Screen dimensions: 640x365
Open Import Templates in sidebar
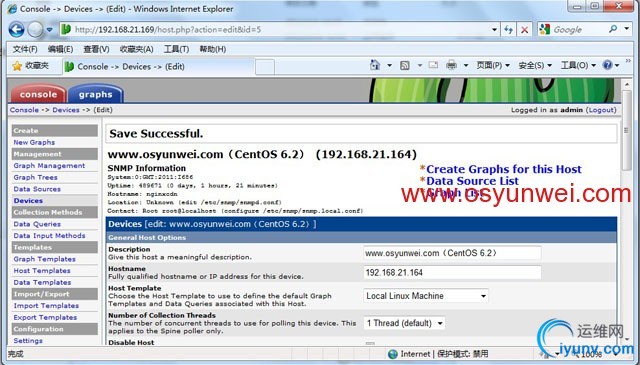pyautogui.click(x=46, y=306)
